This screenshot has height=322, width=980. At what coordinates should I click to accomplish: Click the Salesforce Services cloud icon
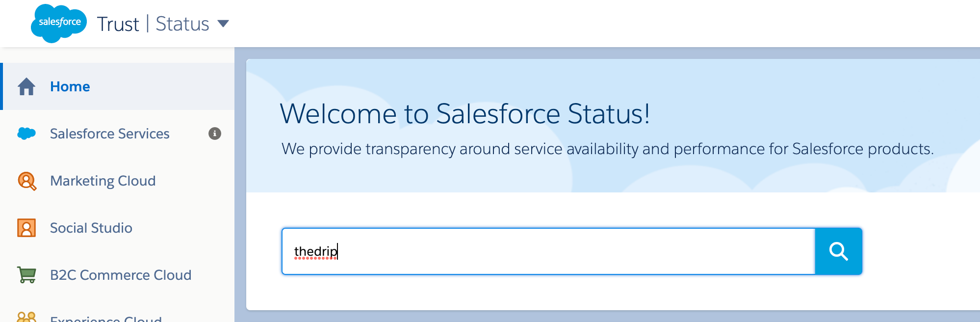tap(26, 133)
